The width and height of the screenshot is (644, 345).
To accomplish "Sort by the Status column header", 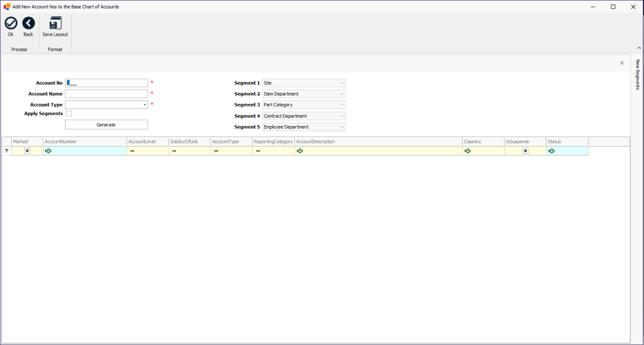I will [x=567, y=142].
